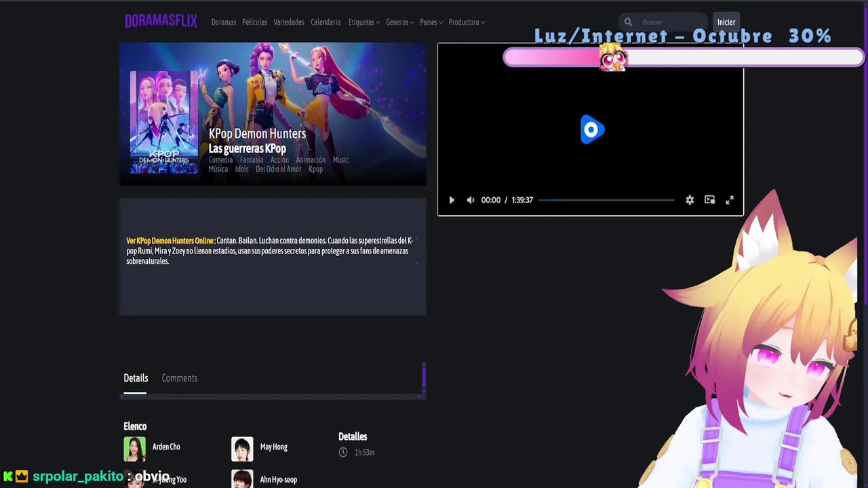Click the video progress bar

click(606, 200)
